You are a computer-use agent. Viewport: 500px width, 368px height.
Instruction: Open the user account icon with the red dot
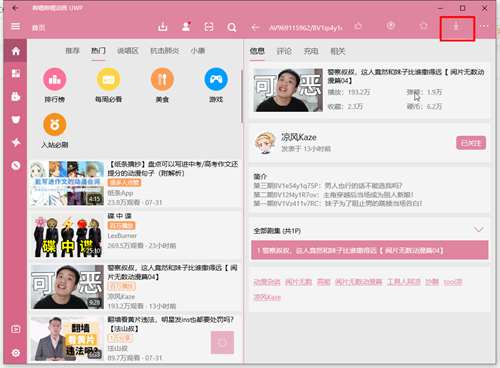186,27
